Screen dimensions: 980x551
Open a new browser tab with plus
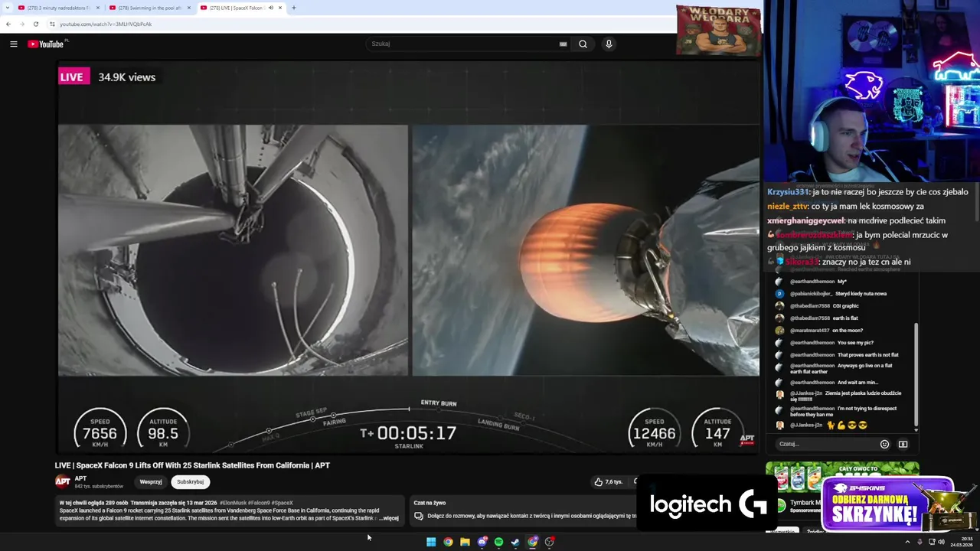click(x=294, y=8)
